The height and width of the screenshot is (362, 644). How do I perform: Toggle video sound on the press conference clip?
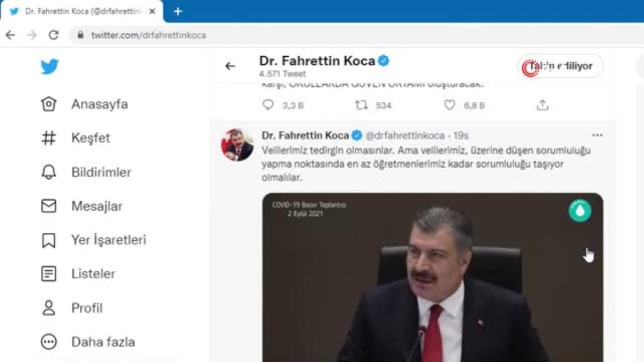pos(580,211)
